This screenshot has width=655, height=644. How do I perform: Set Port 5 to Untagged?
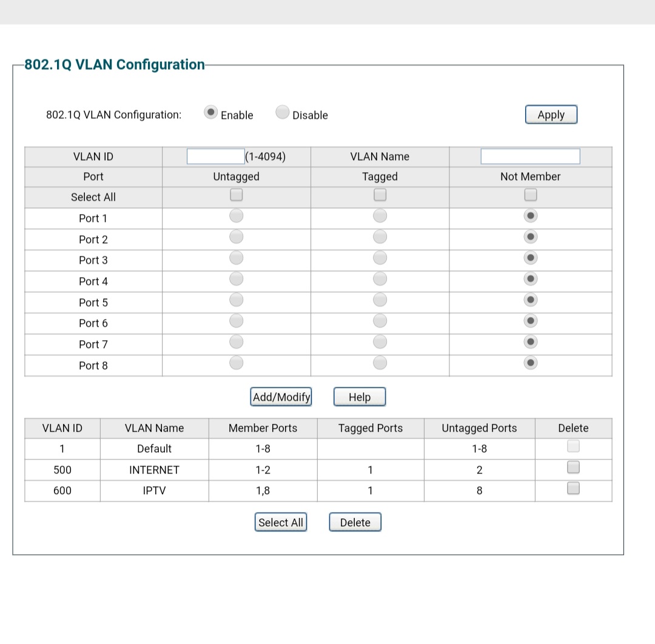[237, 300]
